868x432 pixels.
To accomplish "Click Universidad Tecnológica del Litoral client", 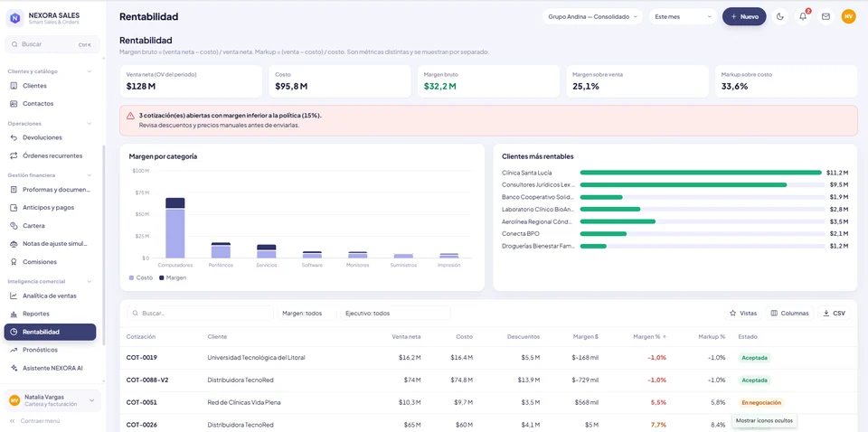I will pyautogui.click(x=256, y=357).
